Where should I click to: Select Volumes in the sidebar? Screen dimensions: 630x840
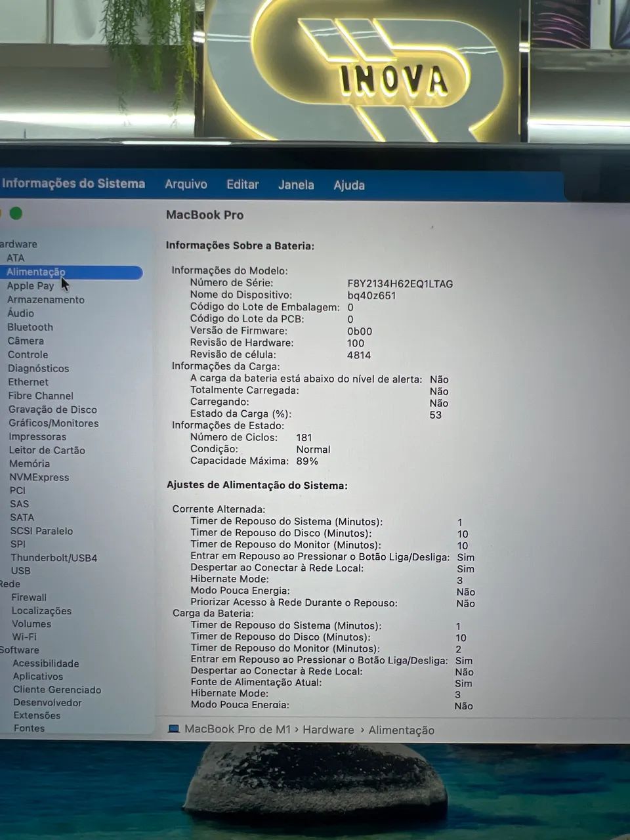[31, 624]
